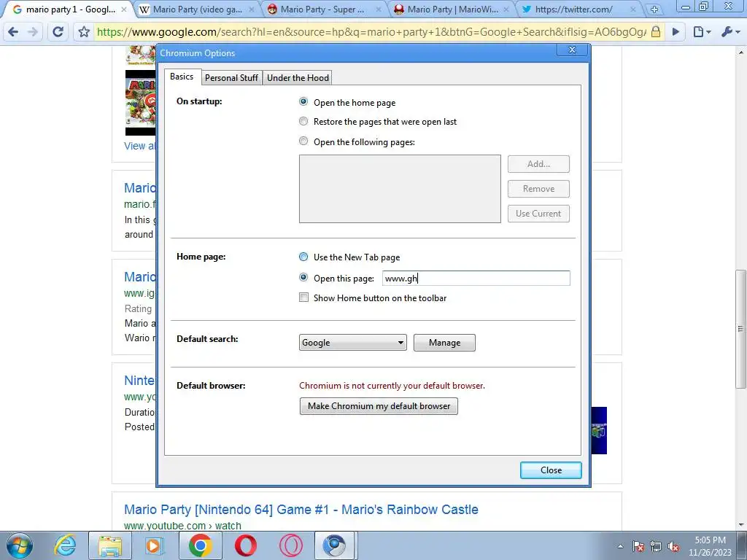The width and height of the screenshot is (747, 560).
Task: Select Open this page radio button
Action: [x=303, y=277]
